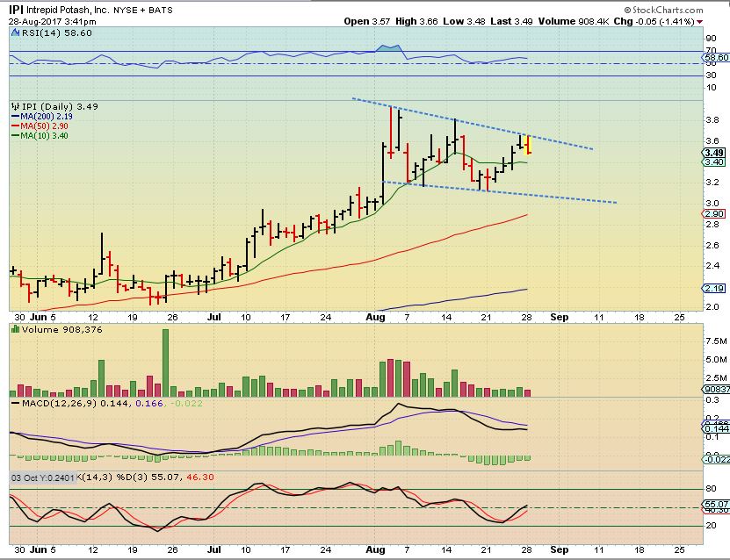Click the RSI indicator icon beside RSI(14)
Viewport: 730px width, 560px height.
coord(15,32)
